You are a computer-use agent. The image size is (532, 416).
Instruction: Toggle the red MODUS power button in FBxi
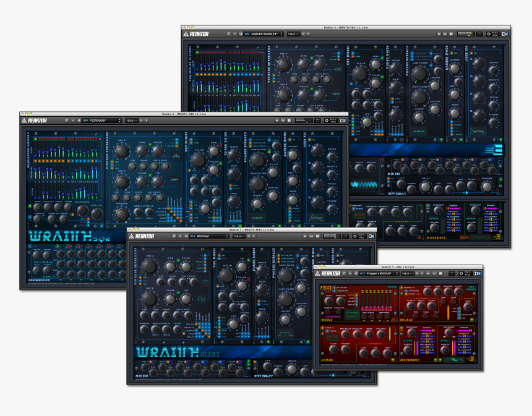click(x=393, y=320)
